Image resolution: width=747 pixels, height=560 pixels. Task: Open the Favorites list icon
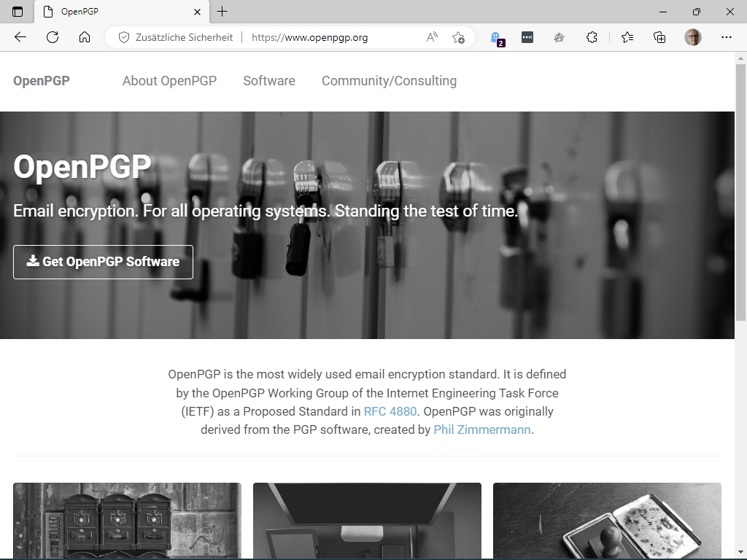tap(627, 37)
